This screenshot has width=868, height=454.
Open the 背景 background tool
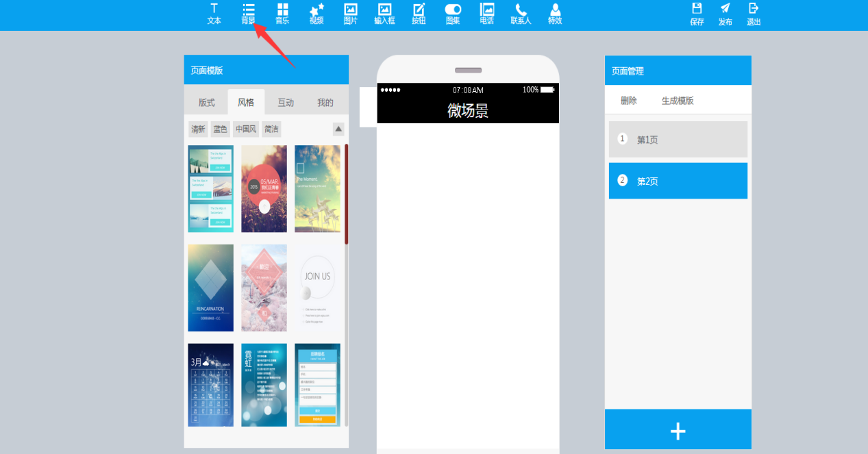[x=248, y=14]
